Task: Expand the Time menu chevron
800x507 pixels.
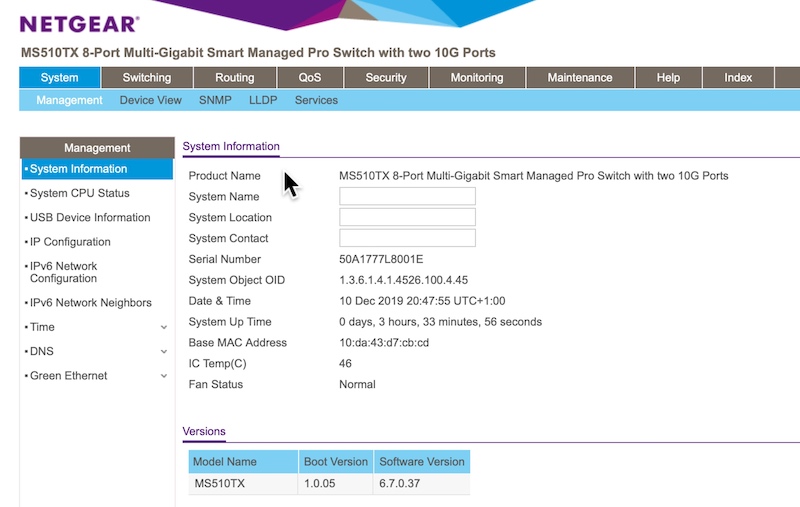Action: [x=164, y=327]
